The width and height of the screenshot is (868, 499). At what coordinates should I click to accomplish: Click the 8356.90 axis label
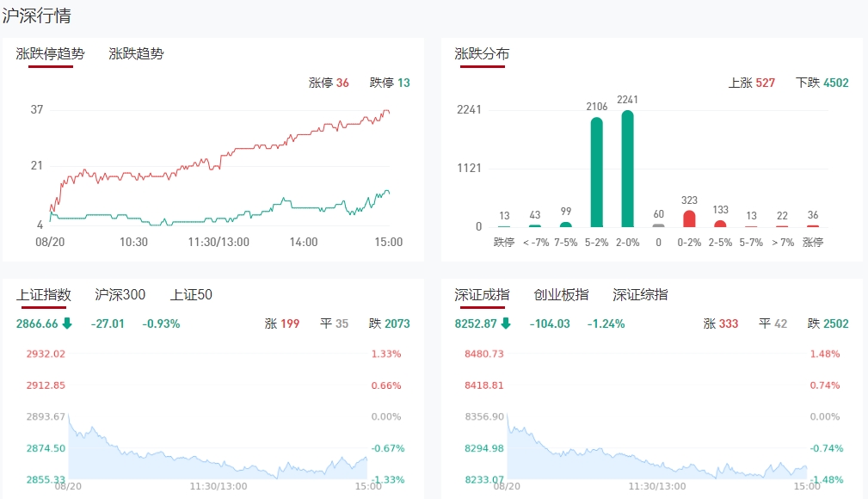(484, 416)
